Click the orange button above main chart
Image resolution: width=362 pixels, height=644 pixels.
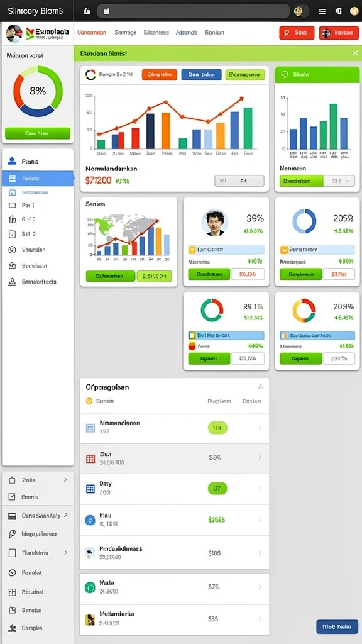(x=159, y=74)
